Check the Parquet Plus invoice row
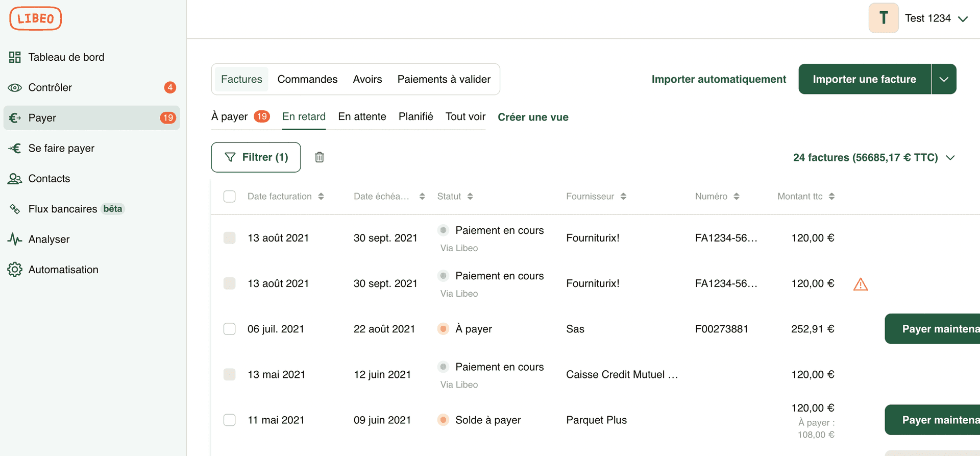This screenshot has width=980, height=456. pyautogui.click(x=230, y=420)
